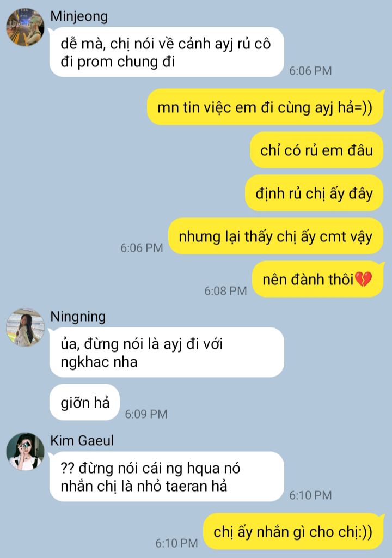This screenshot has height=558, width=392.
Task: Tap the 6:06 PM timestamp beside Minjeong's message
Action: coord(310,71)
